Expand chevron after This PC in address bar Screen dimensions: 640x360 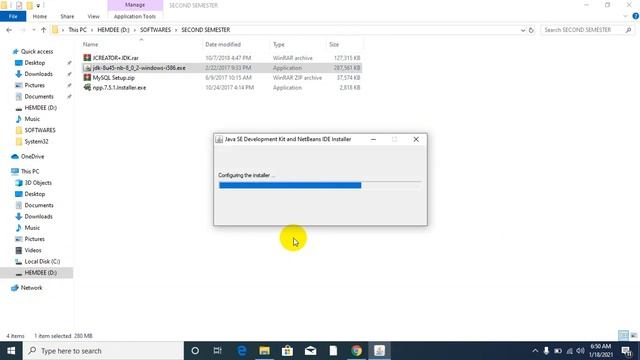tap(92, 30)
